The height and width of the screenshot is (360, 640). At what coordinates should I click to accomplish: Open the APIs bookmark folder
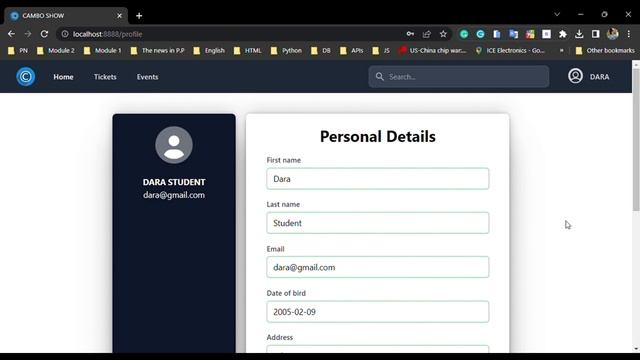[x=351, y=51]
